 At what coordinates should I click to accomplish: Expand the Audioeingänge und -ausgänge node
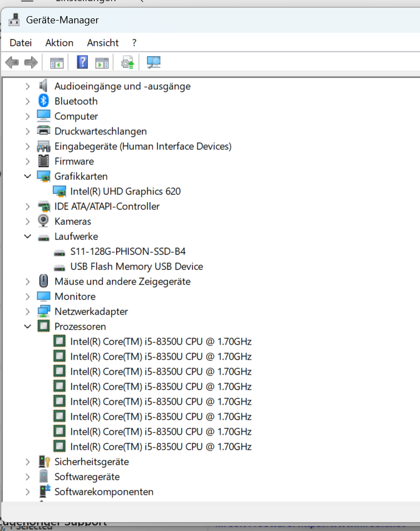[x=28, y=86]
